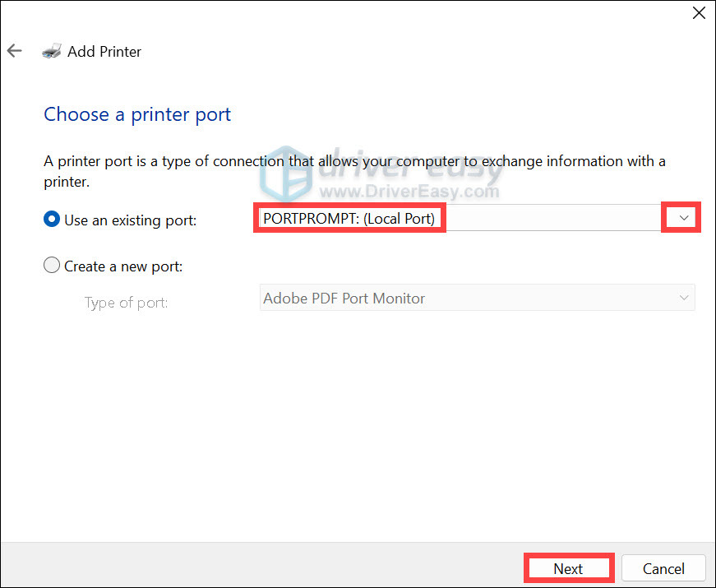Click the "Use an existing port:" label text
716x588 pixels.
[130, 220]
